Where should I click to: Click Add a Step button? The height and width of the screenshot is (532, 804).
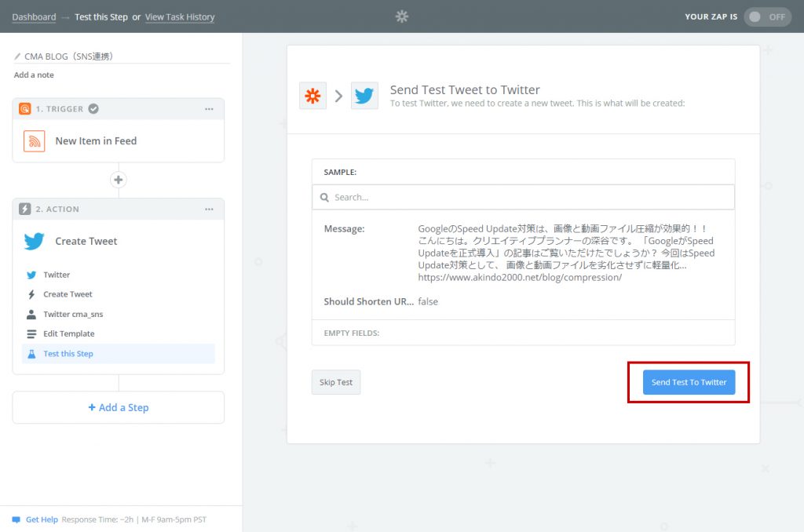(x=119, y=407)
